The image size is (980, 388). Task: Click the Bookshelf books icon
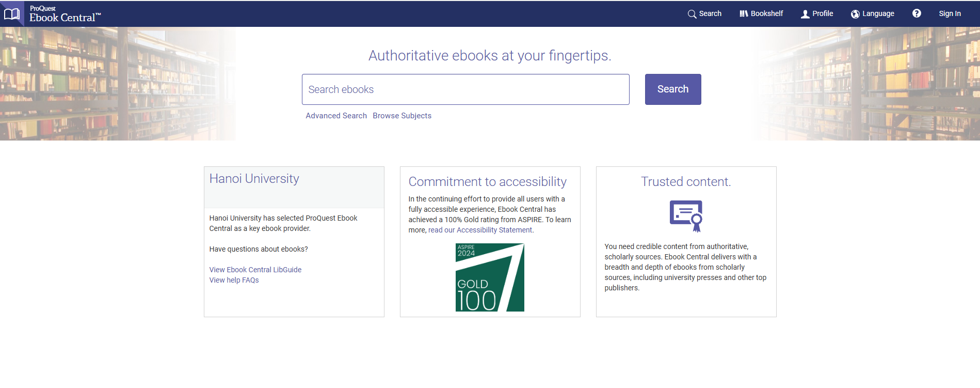point(744,14)
